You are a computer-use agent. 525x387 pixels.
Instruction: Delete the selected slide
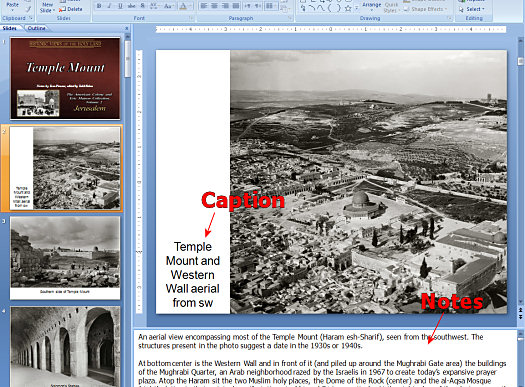tap(71, 9)
